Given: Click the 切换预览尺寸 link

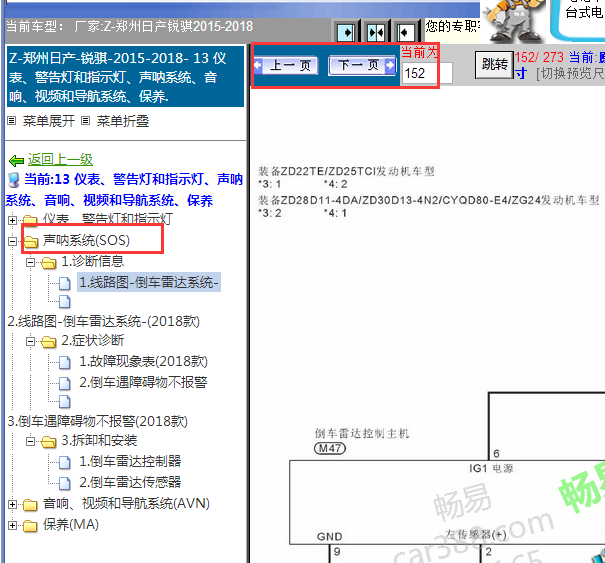Looking at the screenshot, I should (x=570, y=73).
